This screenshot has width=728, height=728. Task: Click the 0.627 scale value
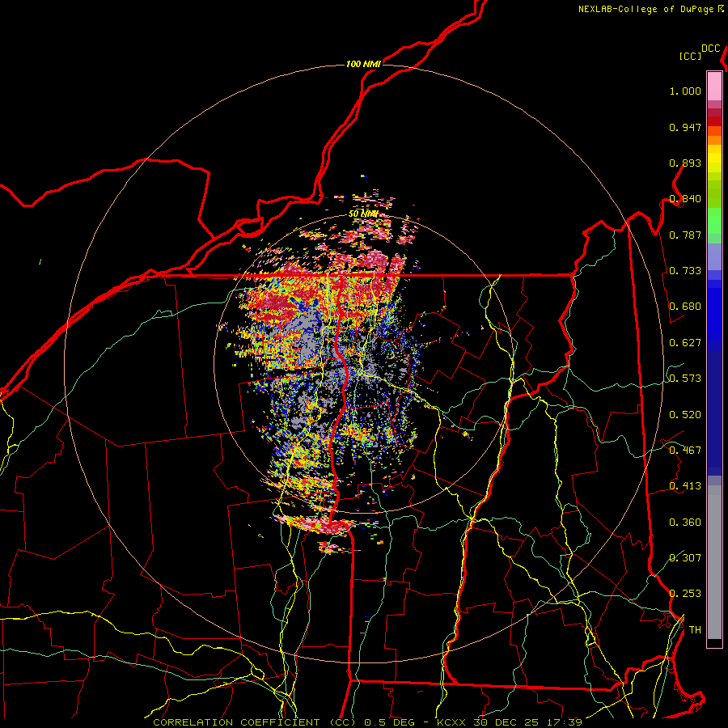point(685,343)
